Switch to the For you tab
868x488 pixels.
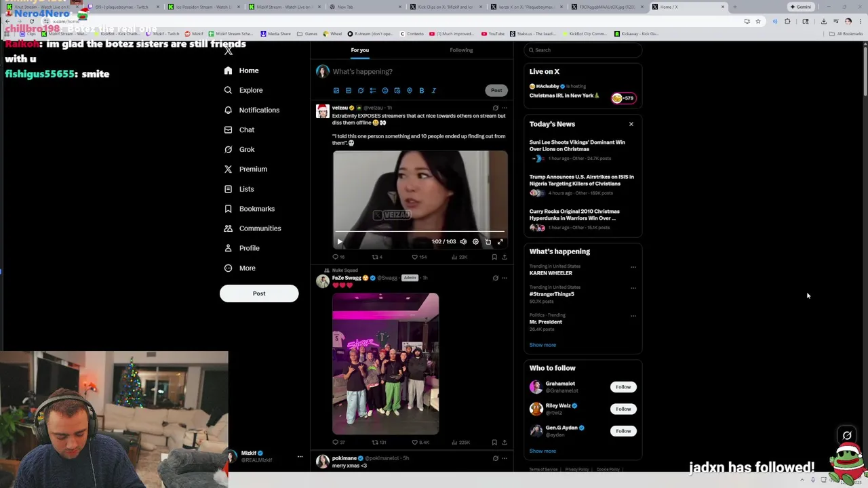pyautogui.click(x=360, y=50)
